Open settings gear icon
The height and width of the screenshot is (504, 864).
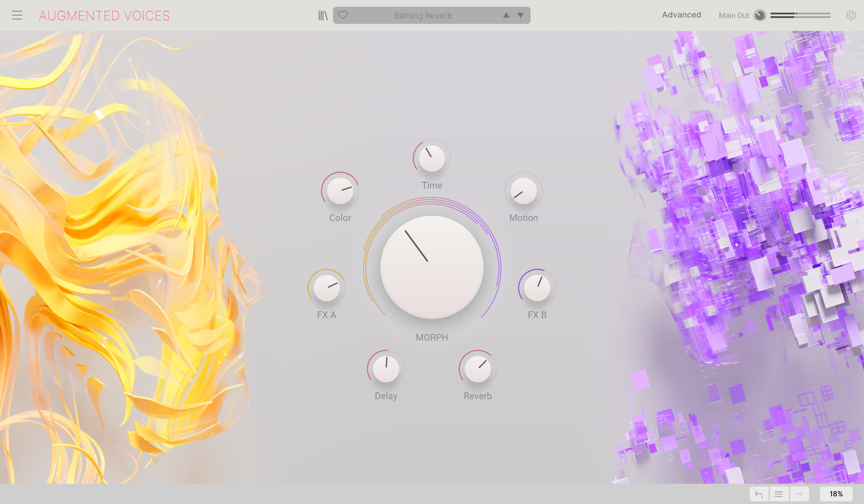click(850, 15)
